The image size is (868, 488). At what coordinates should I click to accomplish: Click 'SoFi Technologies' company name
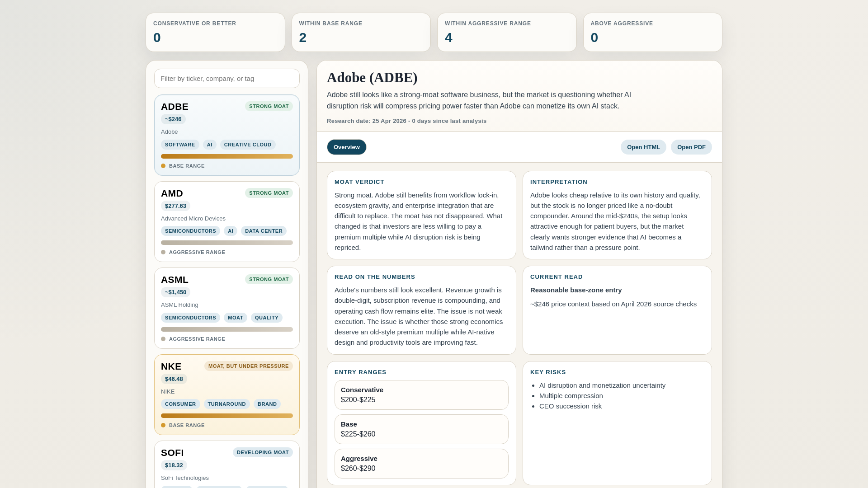pos(185,478)
